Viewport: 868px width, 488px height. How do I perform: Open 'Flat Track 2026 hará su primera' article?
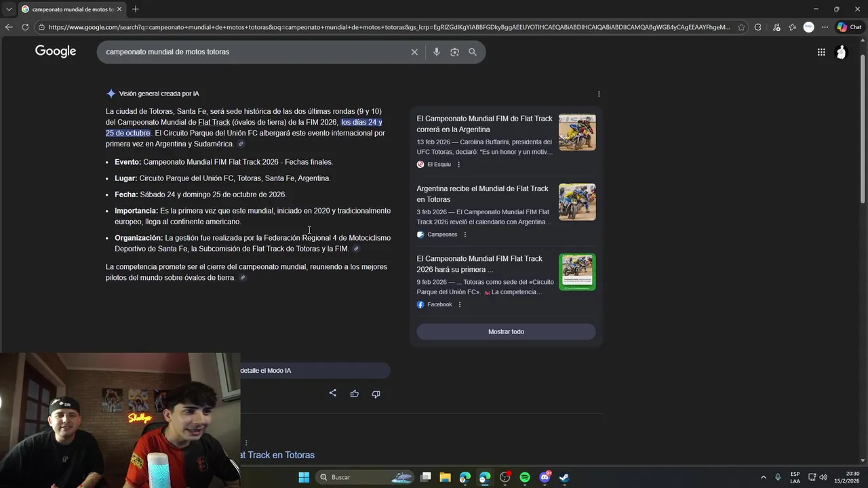tap(479, 264)
